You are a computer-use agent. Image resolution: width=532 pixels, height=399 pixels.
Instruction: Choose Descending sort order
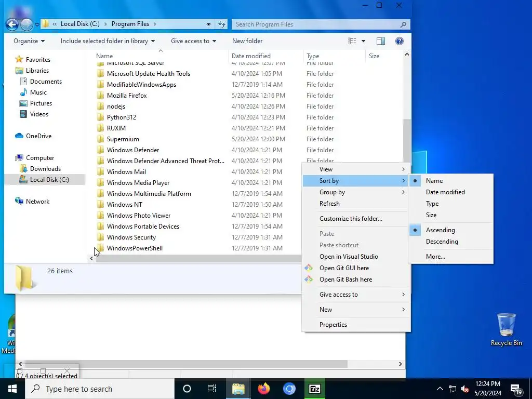point(451,242)
